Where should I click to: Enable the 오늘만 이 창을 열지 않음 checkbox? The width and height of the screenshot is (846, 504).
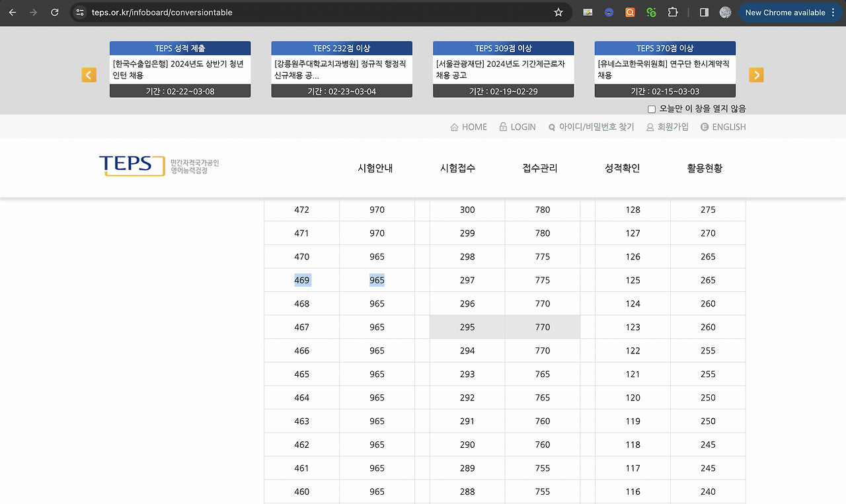point(651,108)
